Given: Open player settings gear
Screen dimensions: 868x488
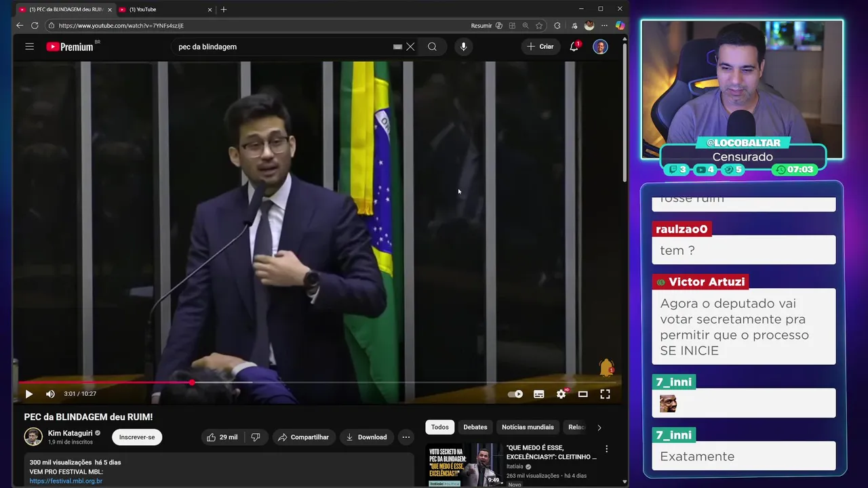Looking at the screenshot, I should pos(561,394).
